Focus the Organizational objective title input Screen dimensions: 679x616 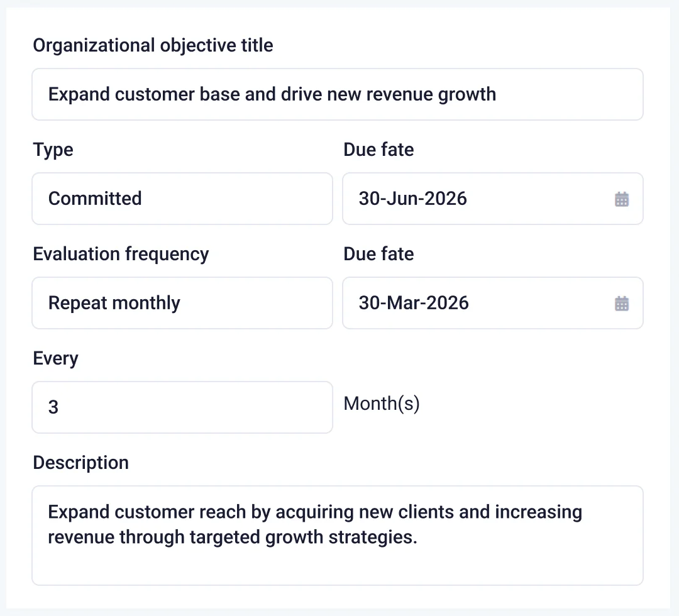point(337,94)
